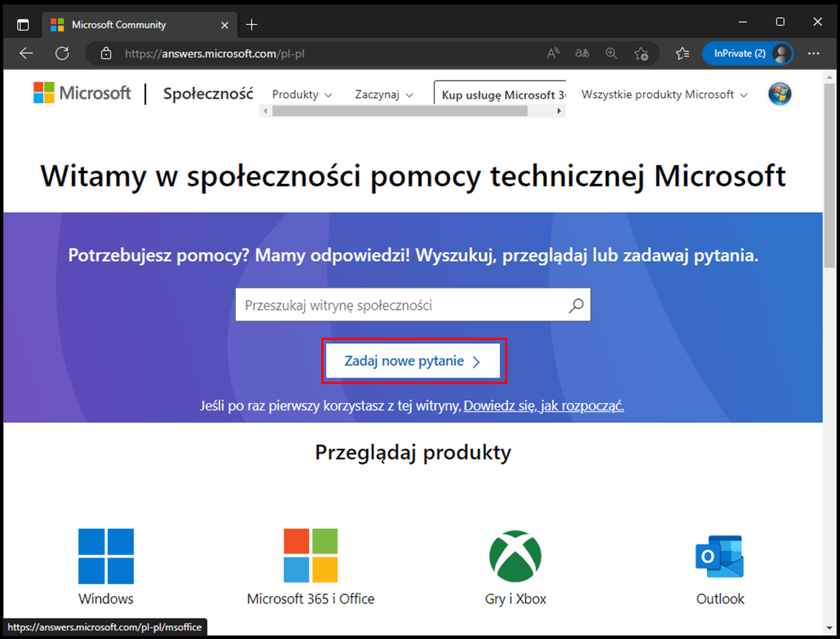The image size is (840, 639).
Task: Click Zadaj nowe pytanie button
Action: [x=413, y=361]
